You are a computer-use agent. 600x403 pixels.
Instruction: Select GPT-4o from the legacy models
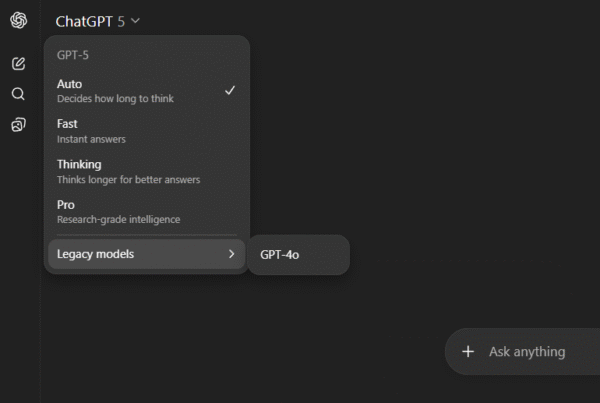pos(298,255)
